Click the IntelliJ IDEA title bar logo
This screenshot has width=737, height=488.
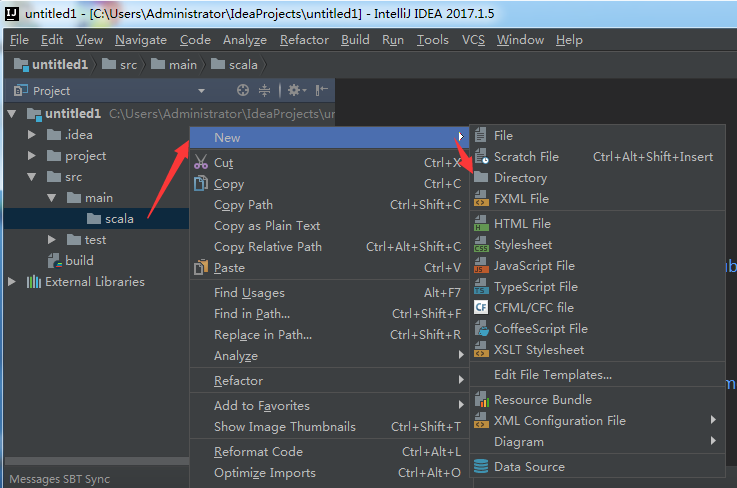[12, 14]
